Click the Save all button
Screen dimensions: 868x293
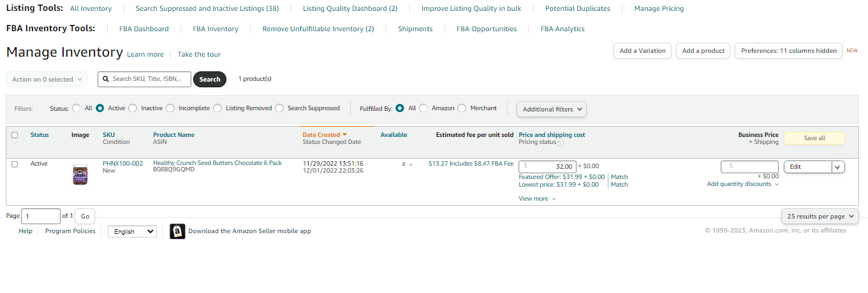(814, 138)
